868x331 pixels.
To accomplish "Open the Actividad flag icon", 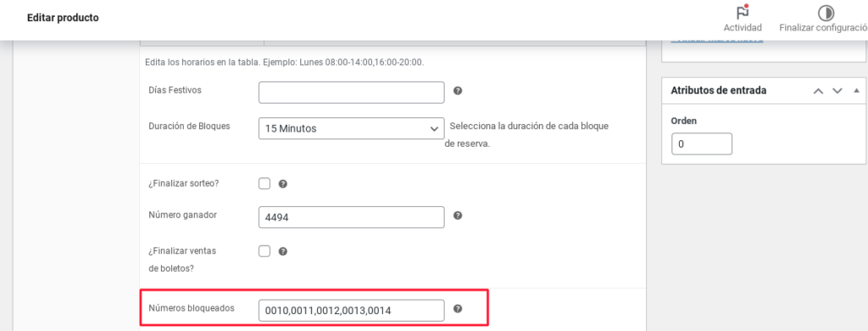I will pos(743,13).
